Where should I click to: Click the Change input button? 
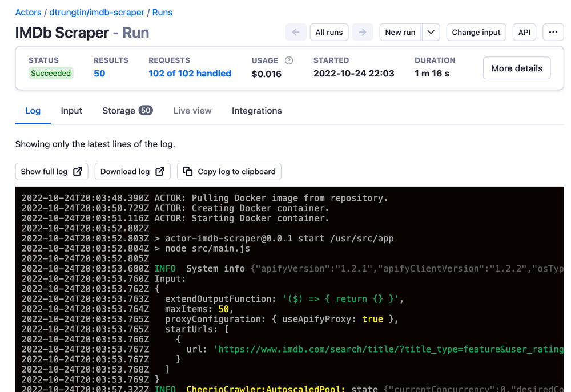[x=476, y=32]
